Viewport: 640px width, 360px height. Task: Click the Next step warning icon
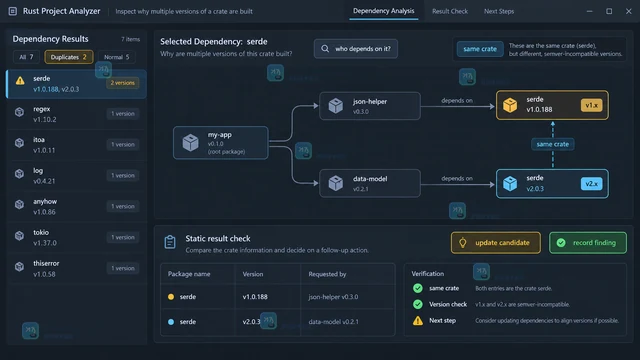coord(418,321)
